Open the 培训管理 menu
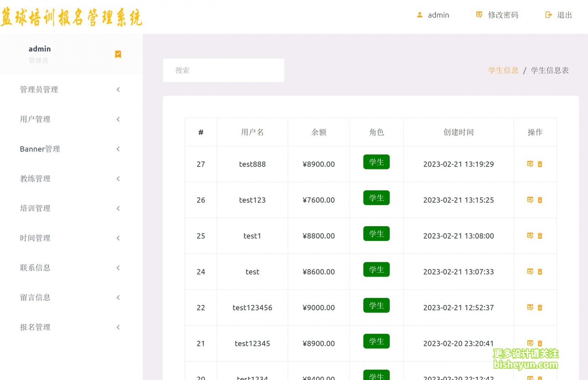Image resolution: width=588 pixels, height=380 pixels. (x=35, y=208)
